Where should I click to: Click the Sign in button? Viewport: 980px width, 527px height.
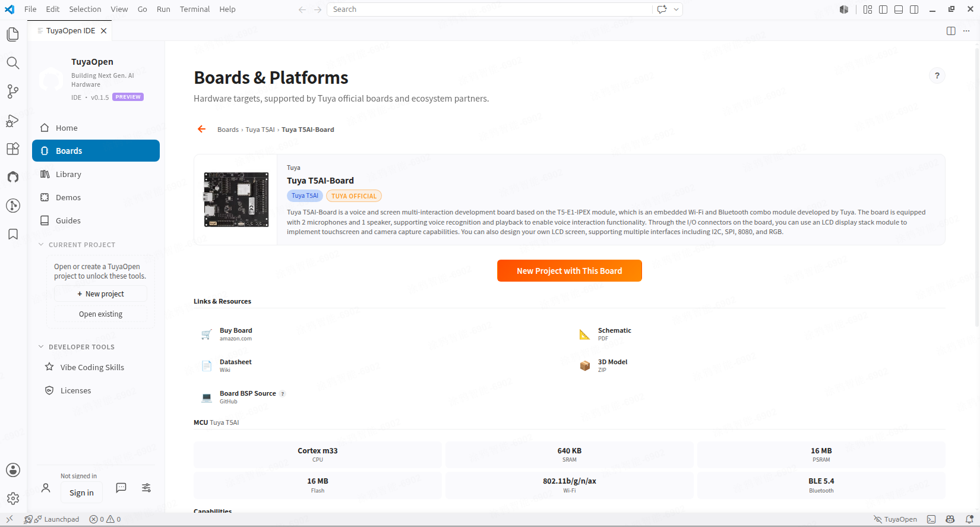81,493
